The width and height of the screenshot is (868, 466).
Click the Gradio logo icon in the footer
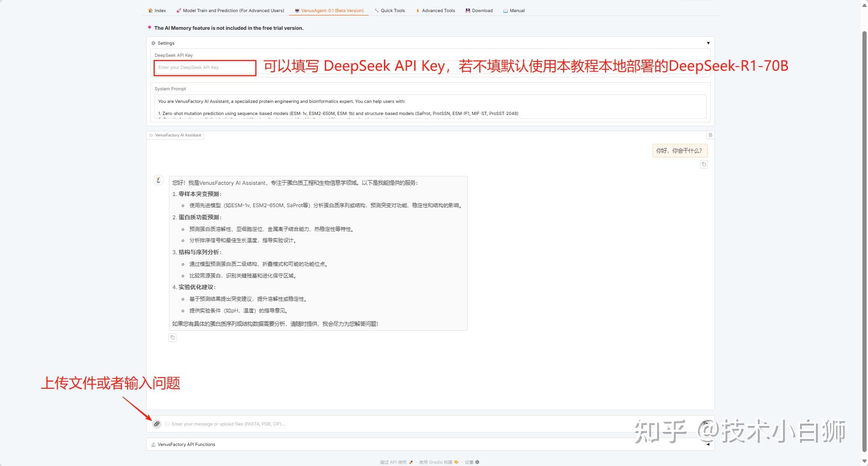pos(456,462)
